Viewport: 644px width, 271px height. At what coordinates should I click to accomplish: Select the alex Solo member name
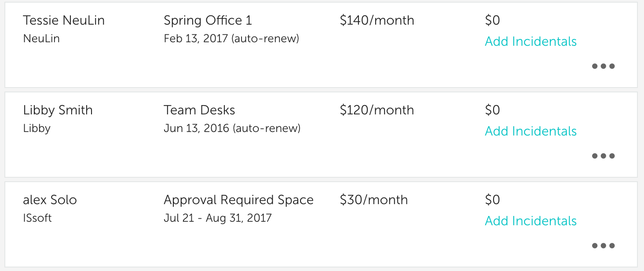point(50,200)
